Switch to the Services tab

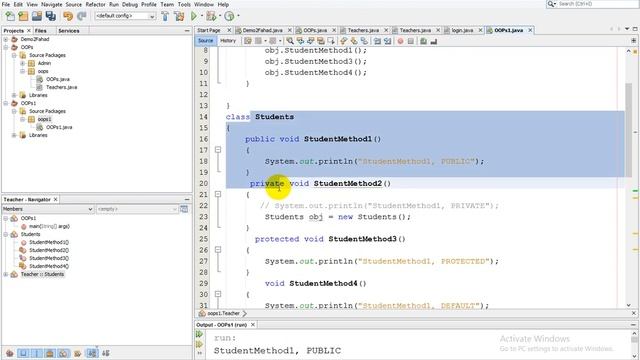tap(69, 31)
